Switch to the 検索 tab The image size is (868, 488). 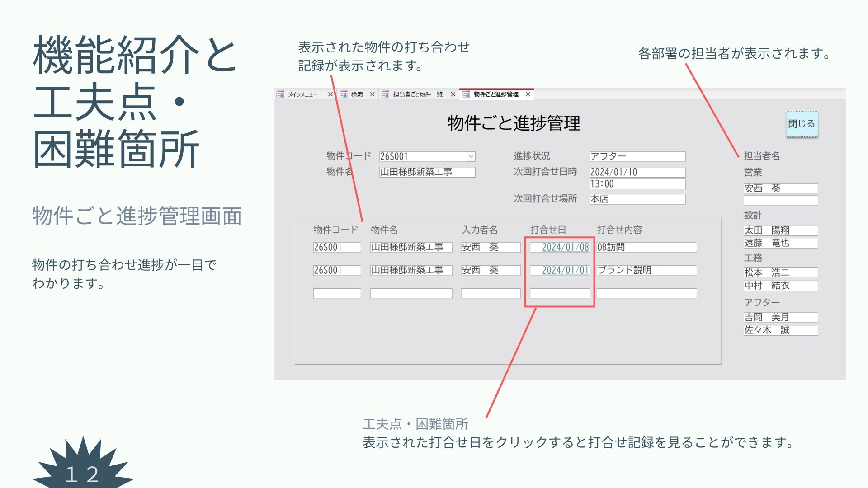click(x=357, y=94)
